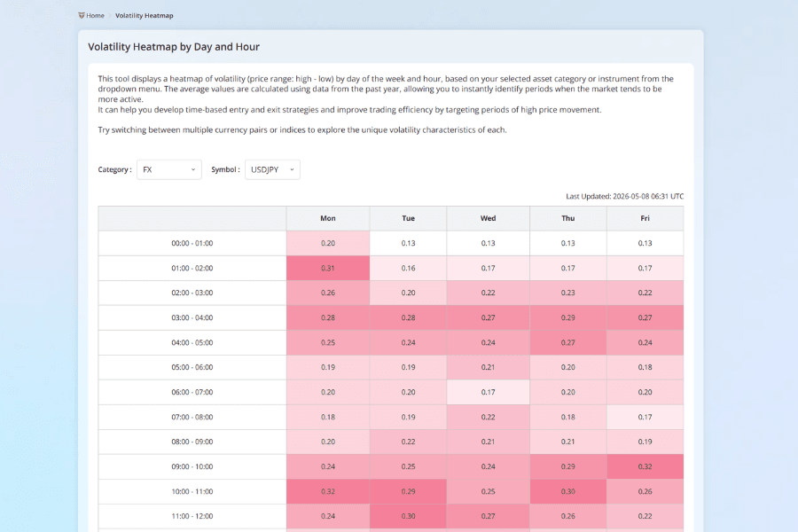This screenshot has height=532, width=798.
Task: Click Thursday 04:00 - 05:00 cell 0.27
Action: point(568,342)
